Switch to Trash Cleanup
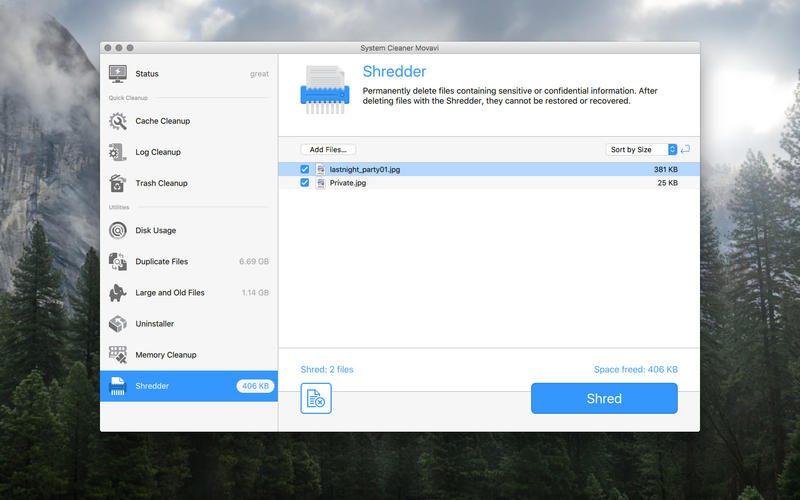The height and width of the screenshot is (500, 800). coord(189,183)
